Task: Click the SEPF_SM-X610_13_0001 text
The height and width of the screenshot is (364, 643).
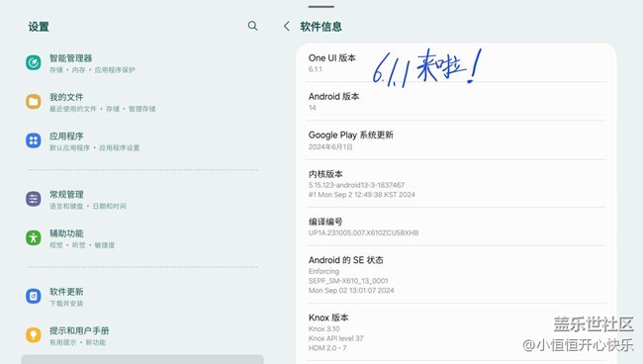Action: 348,281
